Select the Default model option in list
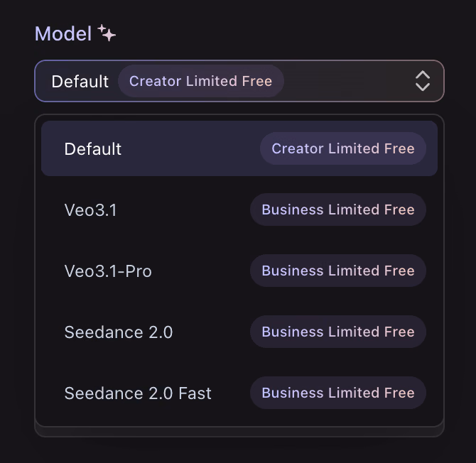Viewport: 476px width, 463px height. [239, 148]
